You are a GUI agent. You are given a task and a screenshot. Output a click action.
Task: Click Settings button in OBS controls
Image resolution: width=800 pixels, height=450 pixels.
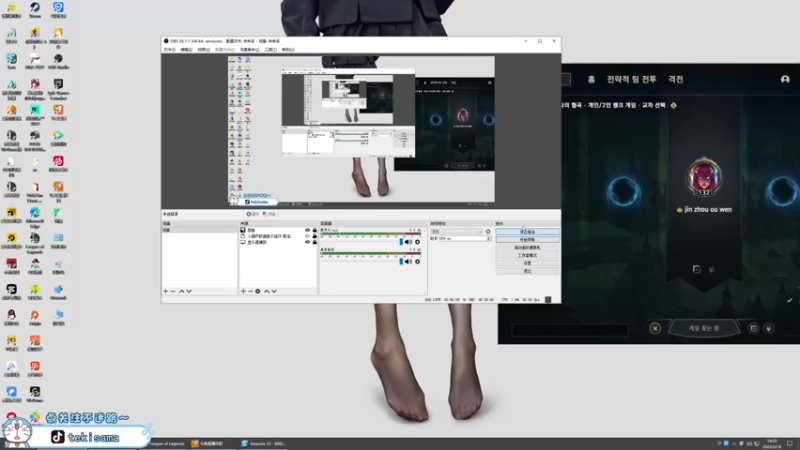pos(527,263)
